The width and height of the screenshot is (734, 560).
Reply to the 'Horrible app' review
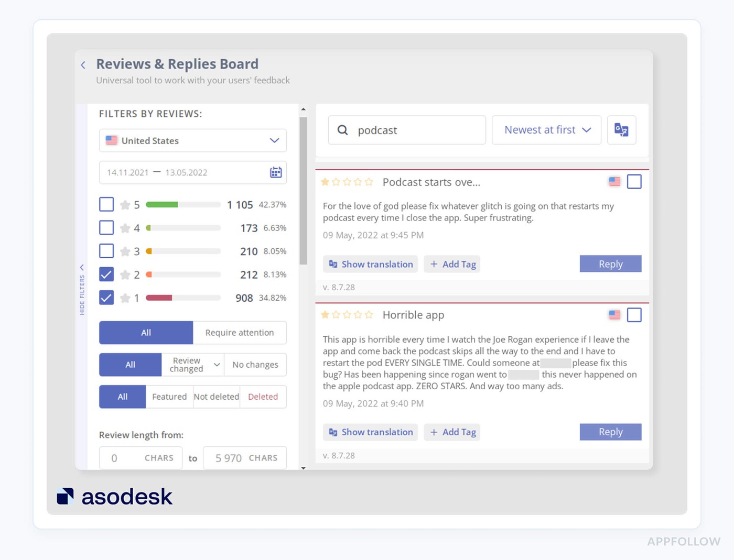click(610, 432)
